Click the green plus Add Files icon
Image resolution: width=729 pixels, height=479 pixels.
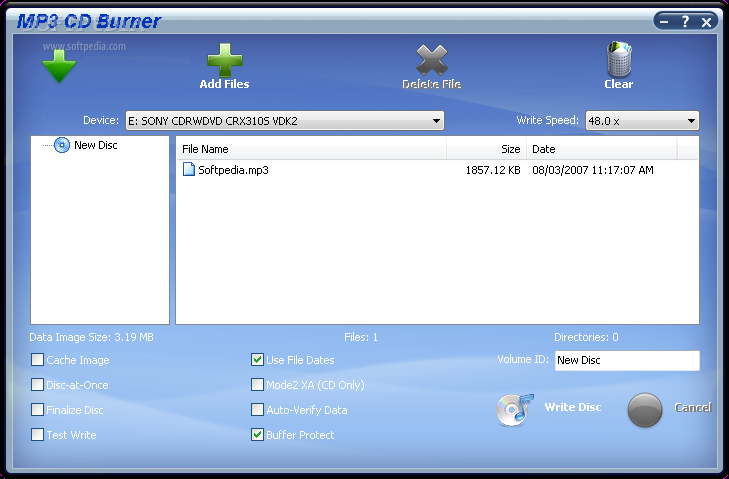225,60
